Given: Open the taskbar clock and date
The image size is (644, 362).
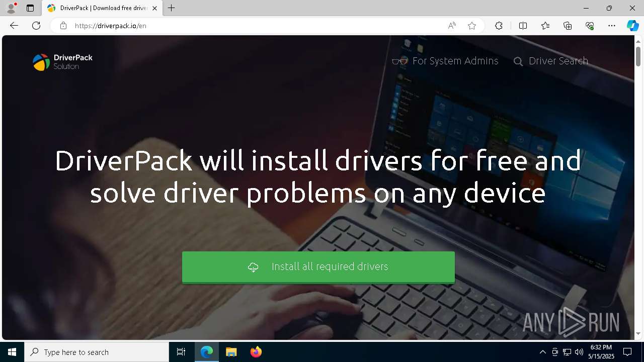Looking at the screenshot, I should click(x=601, y=352).
